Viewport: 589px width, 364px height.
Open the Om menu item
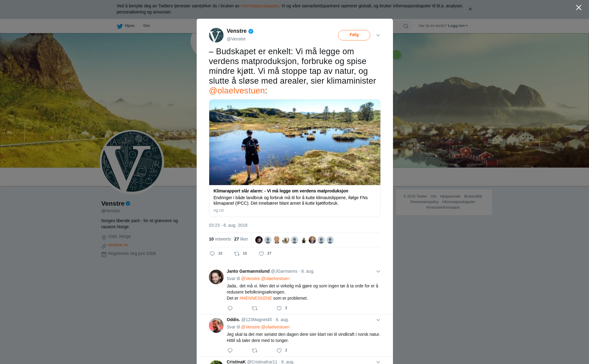[146, 26]
